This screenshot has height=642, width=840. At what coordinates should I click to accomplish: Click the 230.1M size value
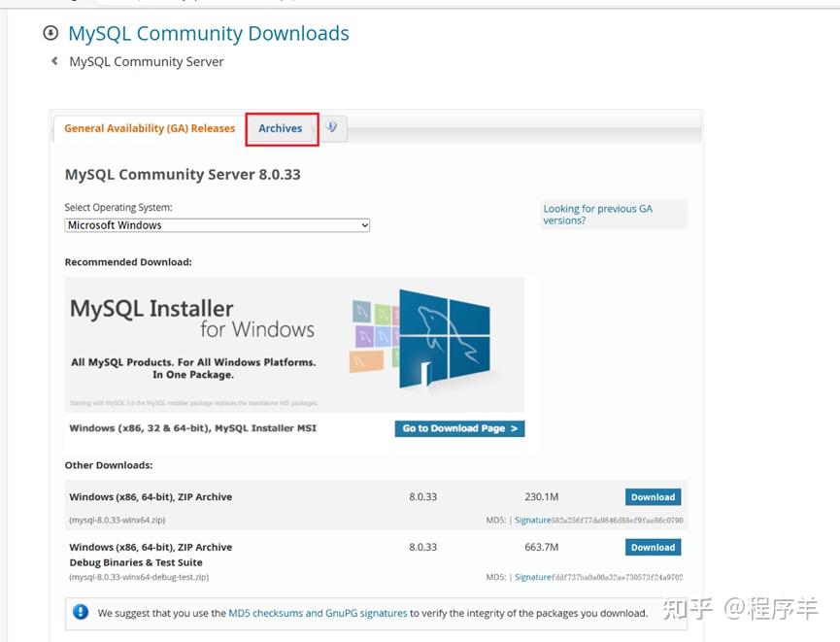(542, 496)
